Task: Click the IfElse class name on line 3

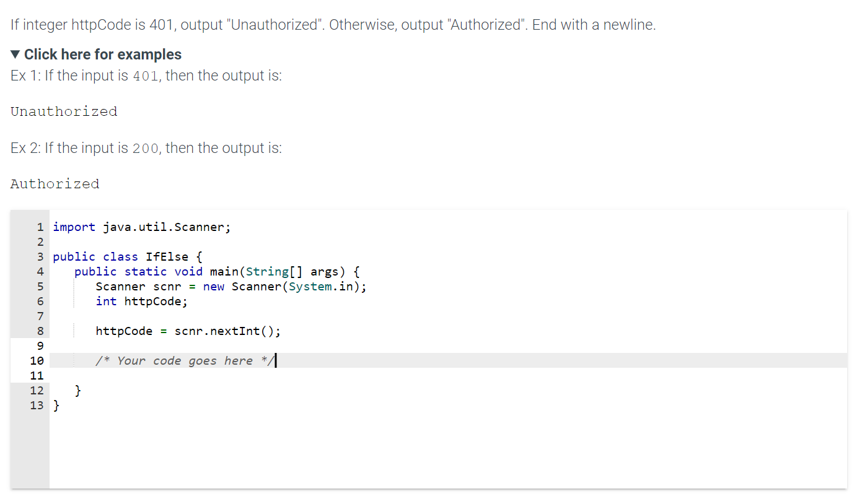Action: (167, 256)
